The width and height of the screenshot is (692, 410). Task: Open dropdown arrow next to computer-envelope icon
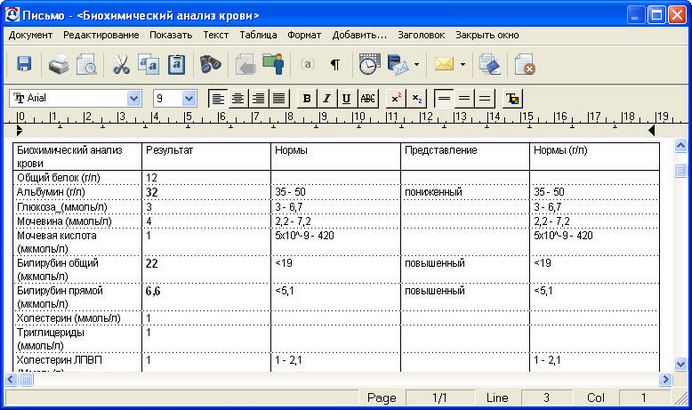point(417,65)
